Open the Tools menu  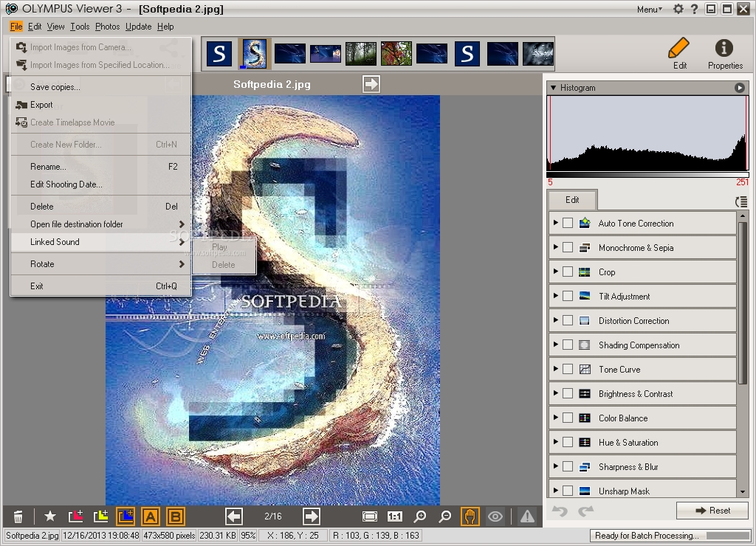click(x=80, y=27)
